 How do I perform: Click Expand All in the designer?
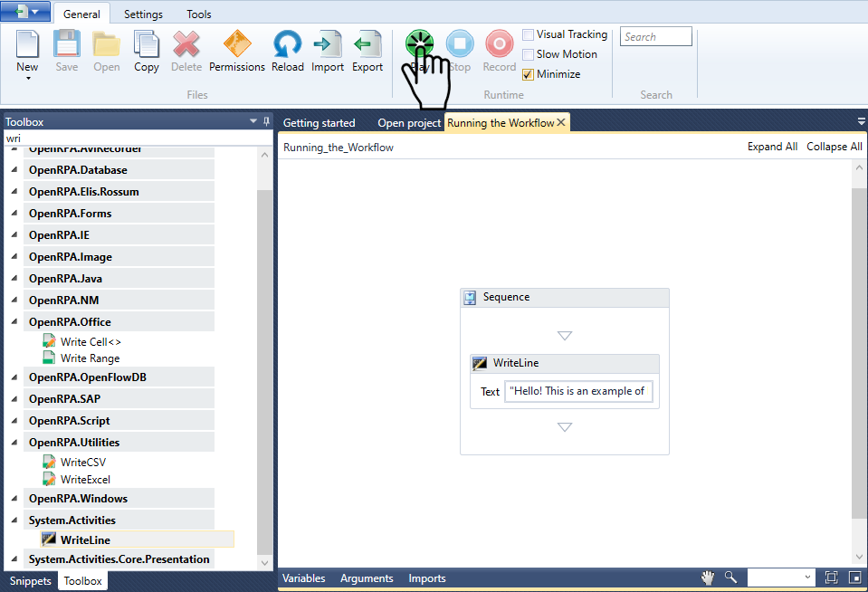pyautogui.click(x=772, y=147)
